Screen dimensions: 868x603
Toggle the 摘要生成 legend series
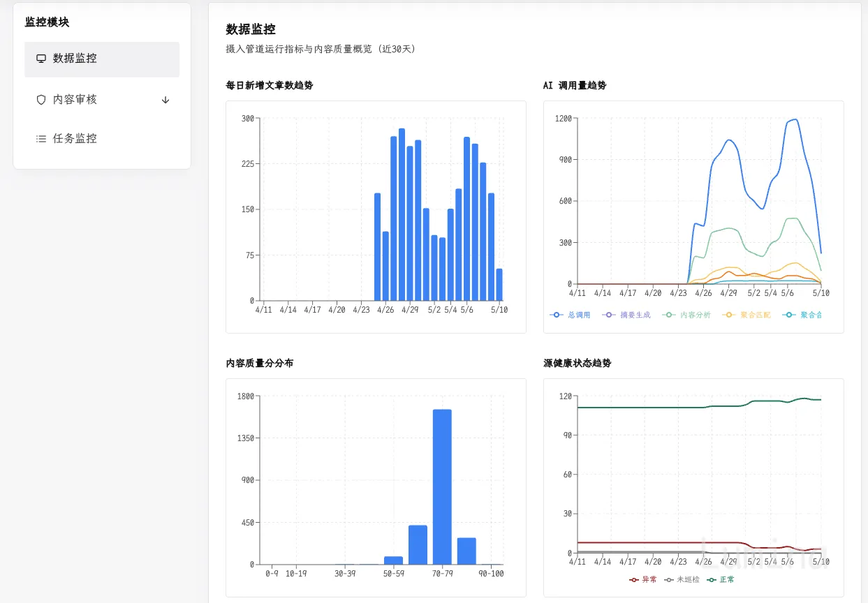click(626, 315)
